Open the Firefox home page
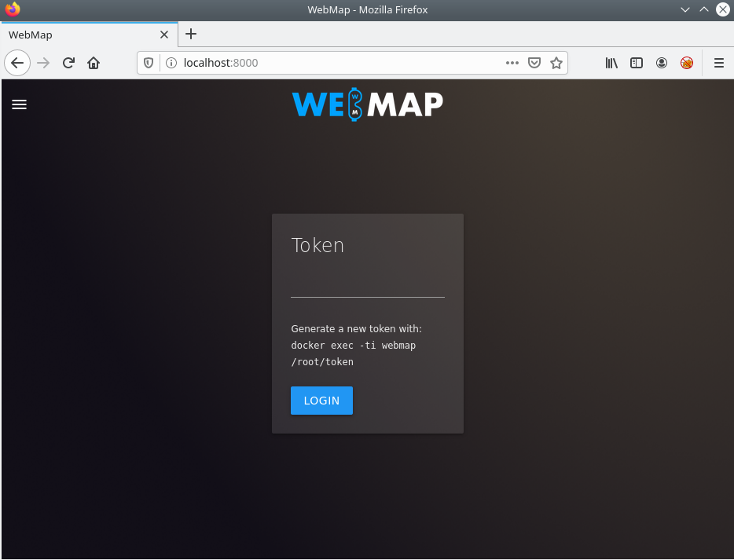 click(x=94, y=63)
